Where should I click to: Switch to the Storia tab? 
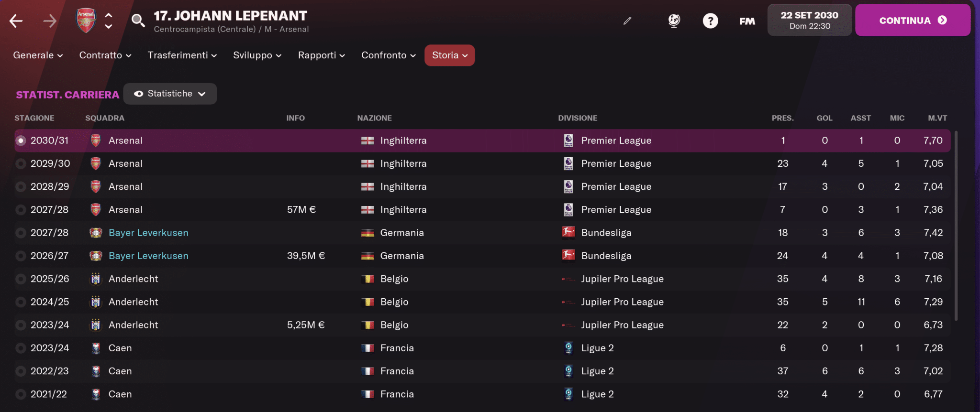point(449,55)
